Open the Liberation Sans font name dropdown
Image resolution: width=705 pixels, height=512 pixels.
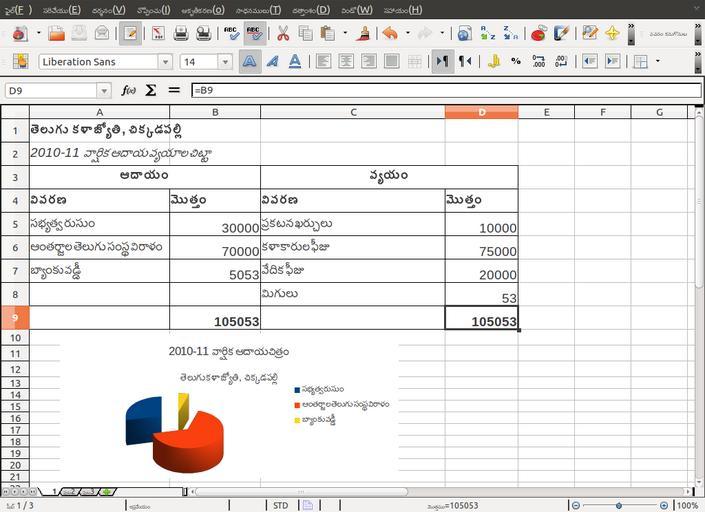tap(165, 62)
